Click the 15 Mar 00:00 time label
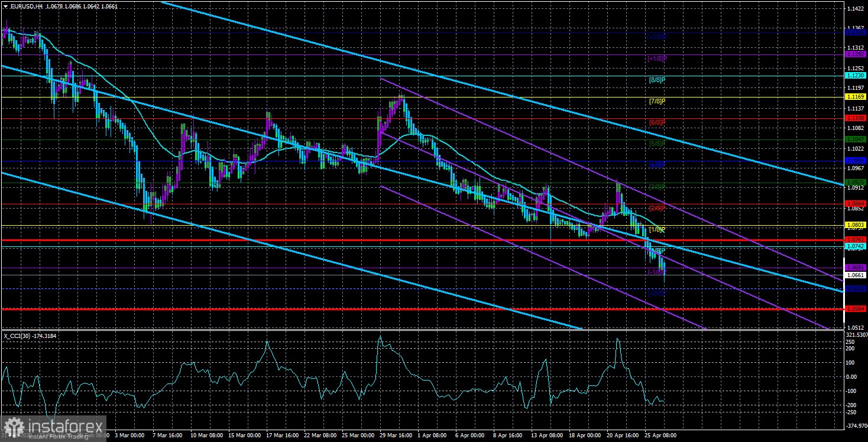This screenshot has width=868, height=442. (245, 435)
